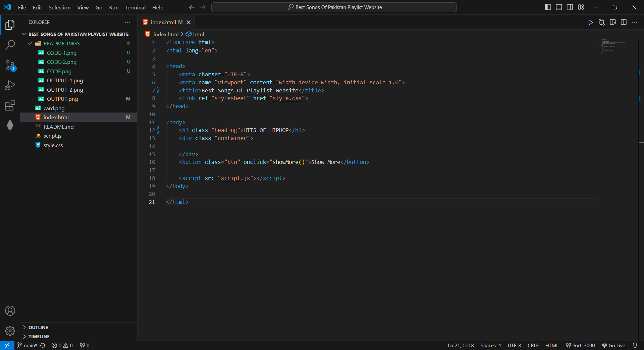Viewport: 644px width, 350px height.
Task: Go back with the left arrow
Action: [x=192, y=7]
